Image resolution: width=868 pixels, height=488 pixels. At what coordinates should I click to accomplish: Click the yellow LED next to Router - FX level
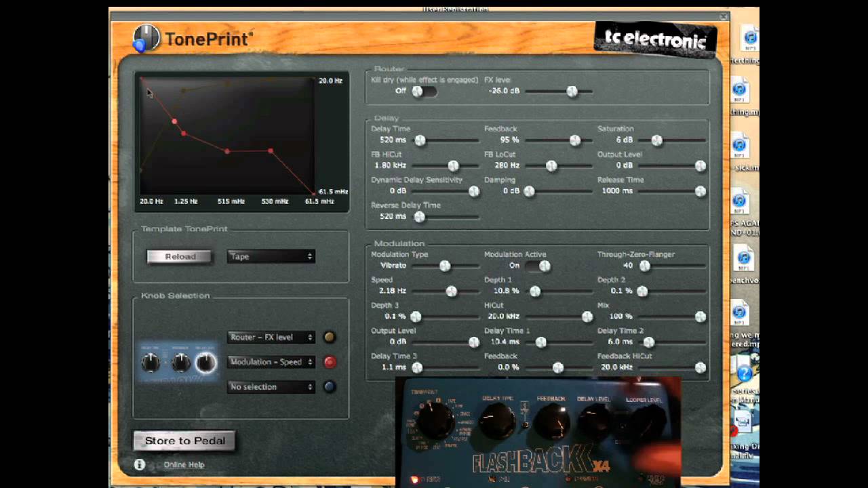(x=330, y=337)
